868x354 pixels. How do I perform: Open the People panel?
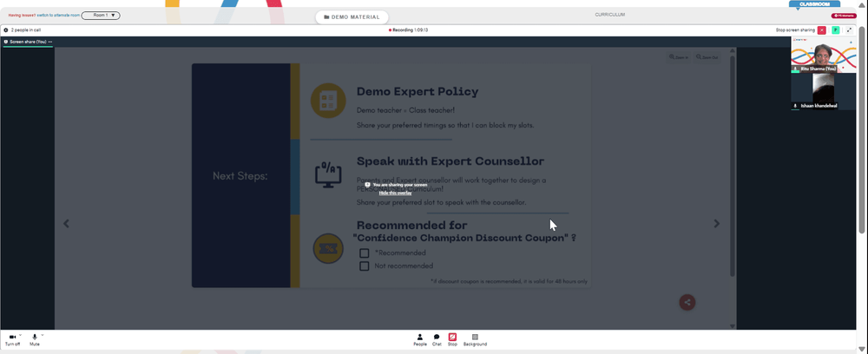pos(419,339)
